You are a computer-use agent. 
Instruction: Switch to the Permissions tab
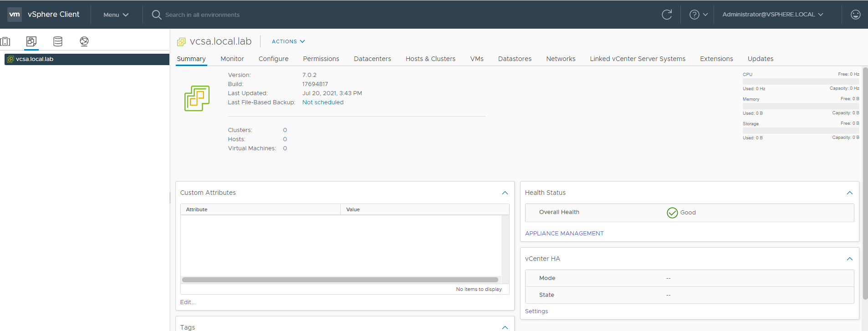[x=321, y=59]
